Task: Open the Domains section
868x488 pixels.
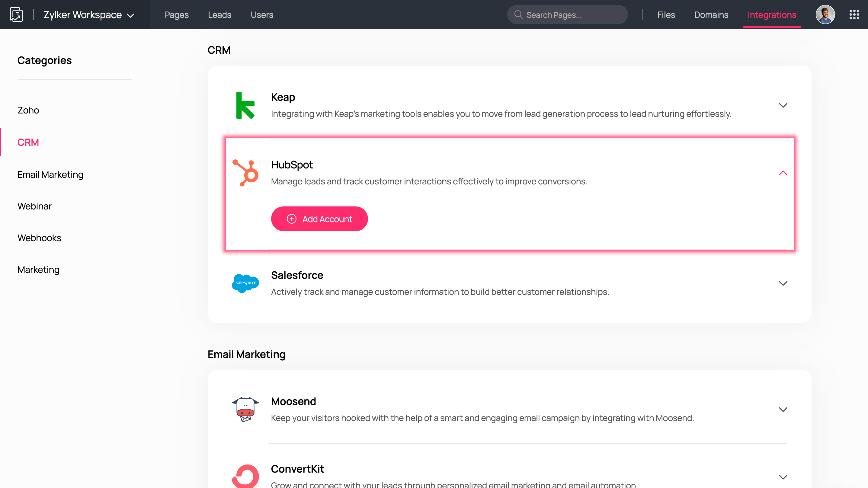Action: 711,15
